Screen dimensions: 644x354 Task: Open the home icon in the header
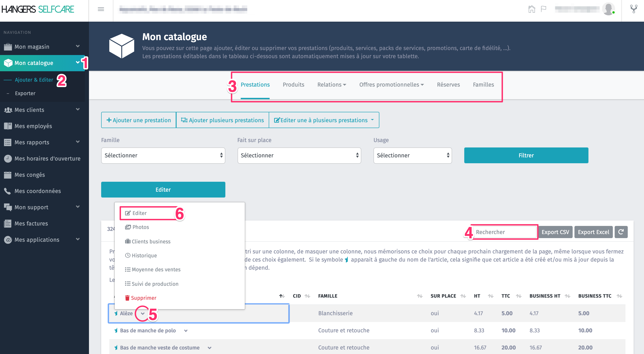click(x=532, y=9)
